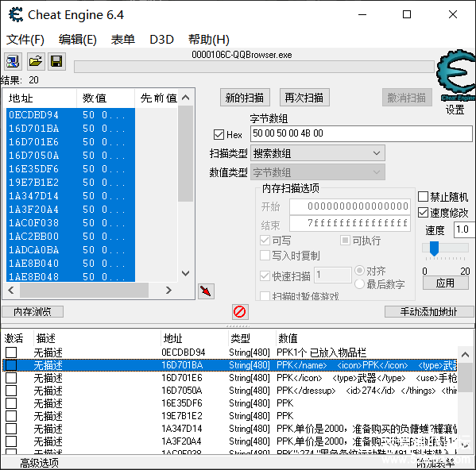The height and width of the screenshot is (470, 476).
Task: Click the fast scan alignment value field
Action: pyautogui.click(x=333, y=275)
